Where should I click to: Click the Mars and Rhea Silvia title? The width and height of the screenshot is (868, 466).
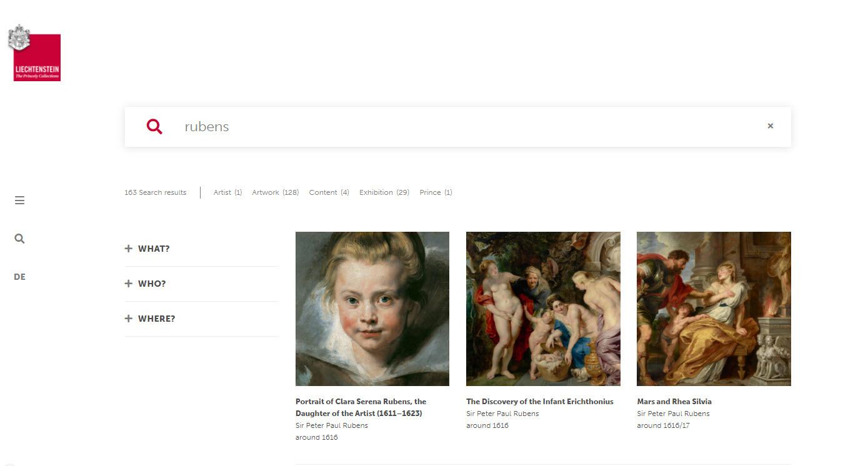[674, 402]
